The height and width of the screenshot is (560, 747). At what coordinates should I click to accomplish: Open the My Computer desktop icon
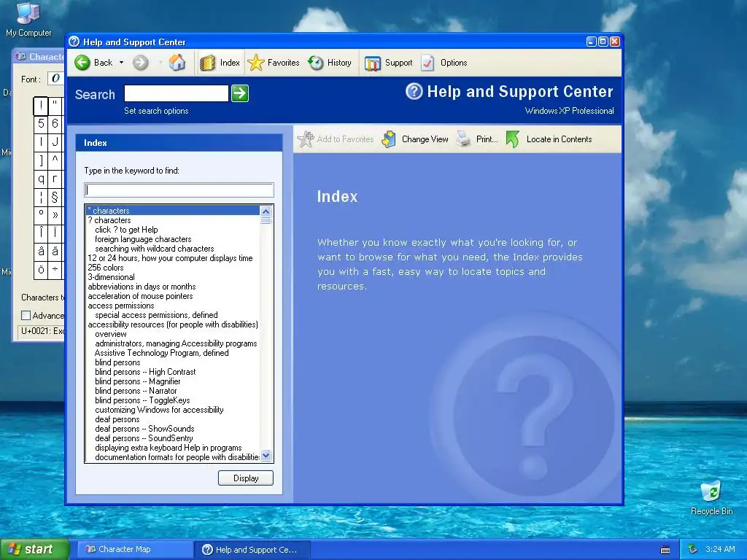(x=28, y=19)
